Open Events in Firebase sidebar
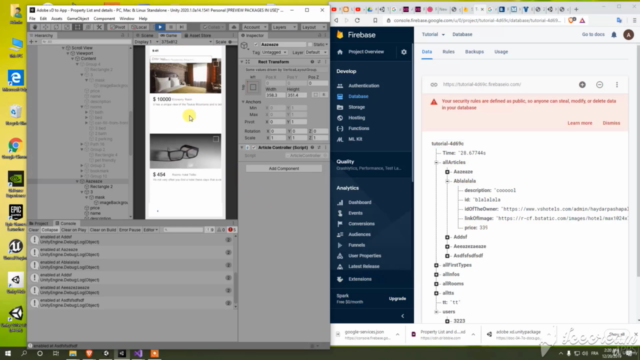 [355, 213]
